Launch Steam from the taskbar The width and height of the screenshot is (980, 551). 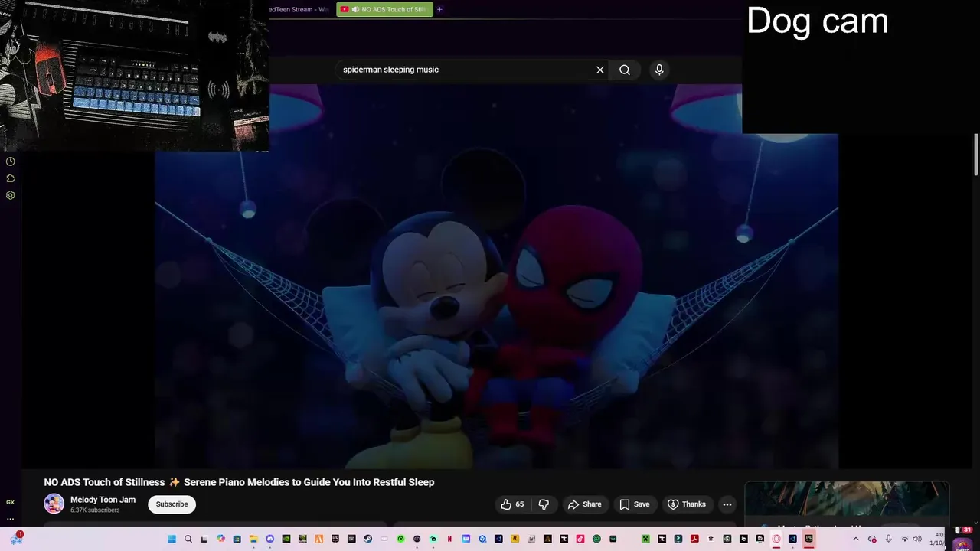pyautogui.click(x=367, y=539)
